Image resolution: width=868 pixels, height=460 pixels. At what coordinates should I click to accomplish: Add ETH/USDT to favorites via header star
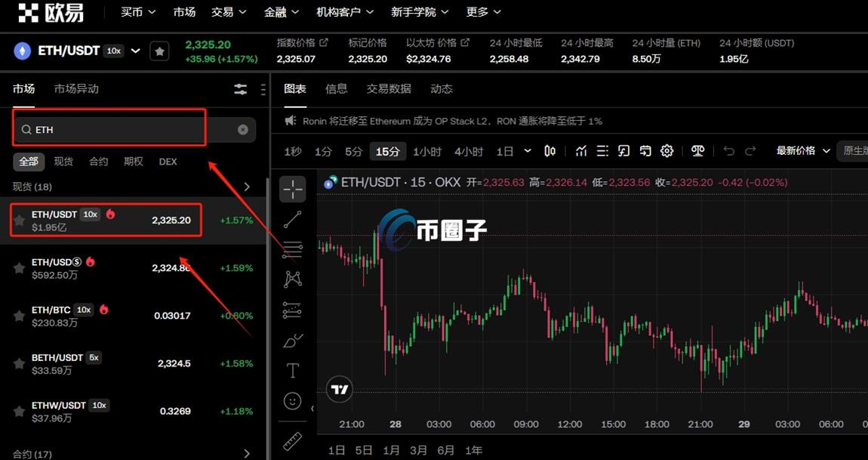coord(159,51)
